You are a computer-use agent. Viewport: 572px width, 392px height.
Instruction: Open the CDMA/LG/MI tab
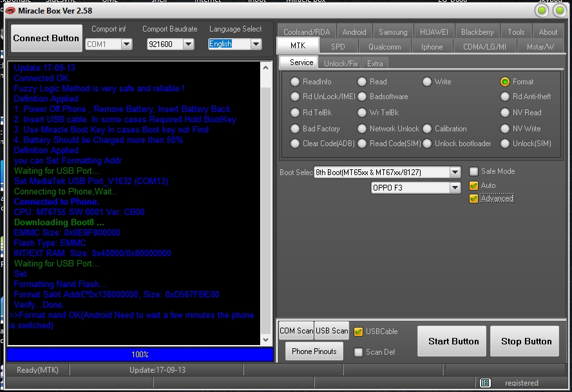484,47
